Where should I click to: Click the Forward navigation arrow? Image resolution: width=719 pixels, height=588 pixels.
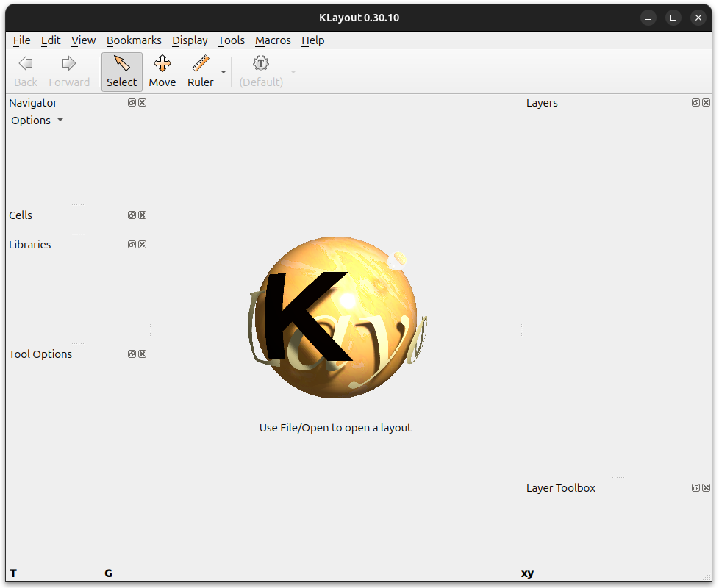click(x=69, y=71)
